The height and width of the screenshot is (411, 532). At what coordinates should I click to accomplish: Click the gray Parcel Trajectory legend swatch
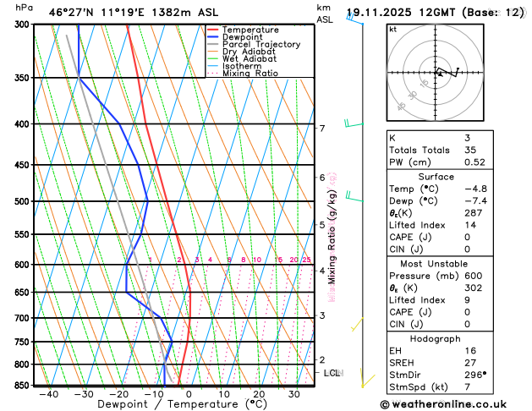(213, 45)
